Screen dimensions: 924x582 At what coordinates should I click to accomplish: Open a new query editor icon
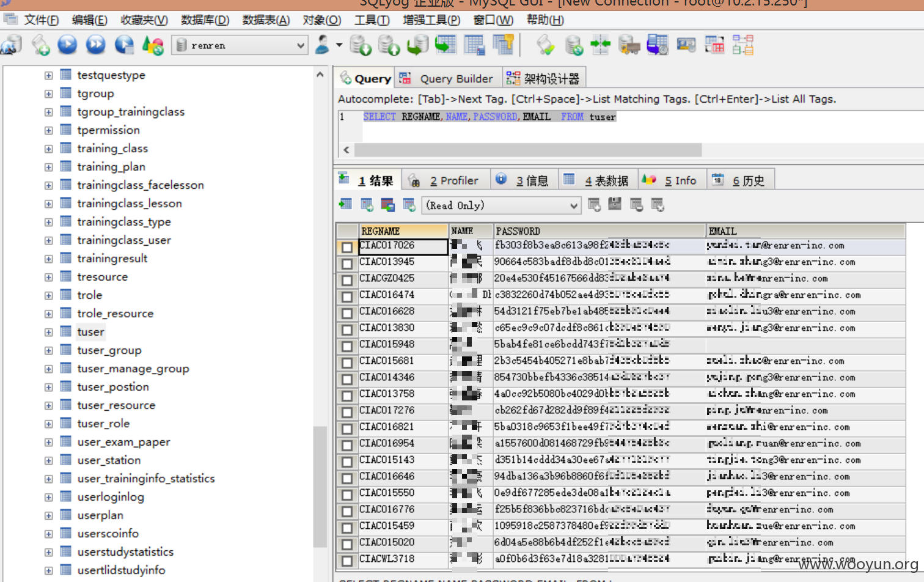point(41,45)
